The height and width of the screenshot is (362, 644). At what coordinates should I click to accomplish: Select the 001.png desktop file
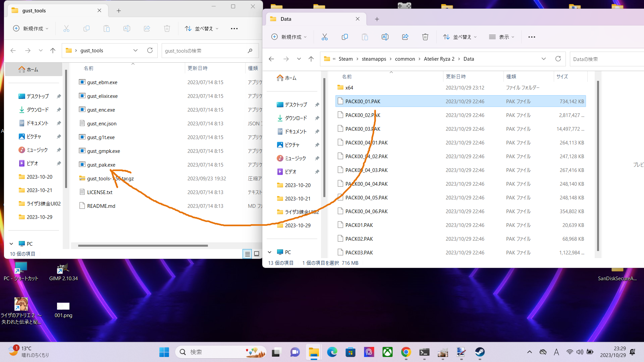(x=63, y=310)
